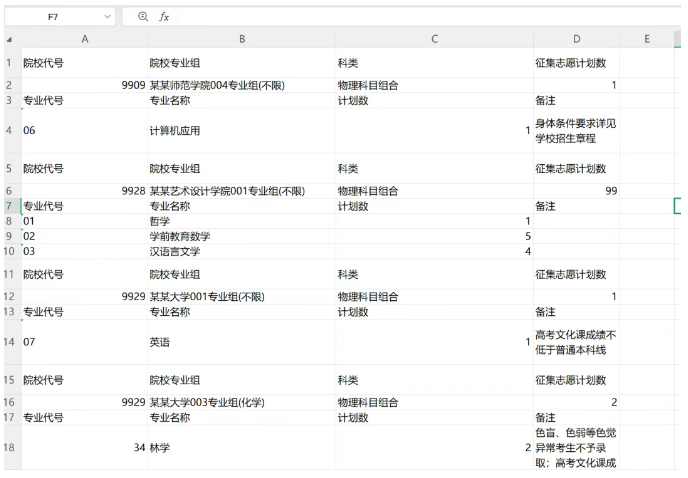
Task: Select row 7 header
Action: [10, 206]
